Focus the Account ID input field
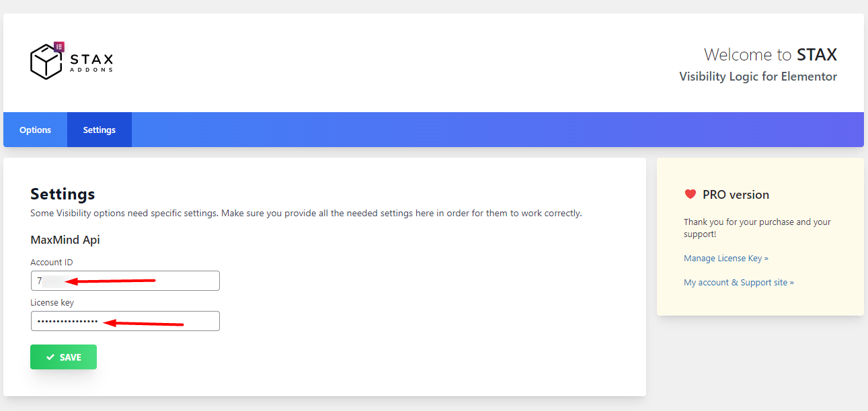868x411 pixels. (125, 281)
